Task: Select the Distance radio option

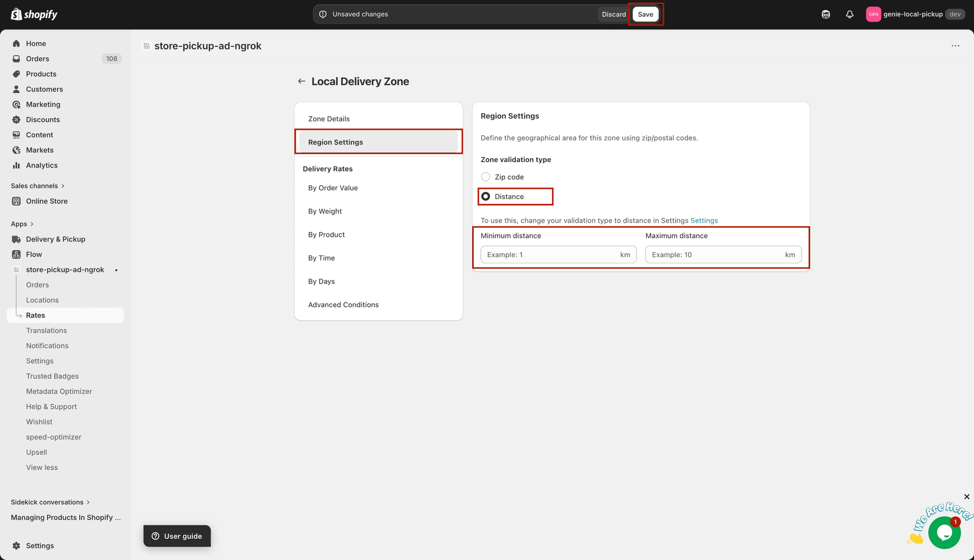Action: [x=485, y=197]
